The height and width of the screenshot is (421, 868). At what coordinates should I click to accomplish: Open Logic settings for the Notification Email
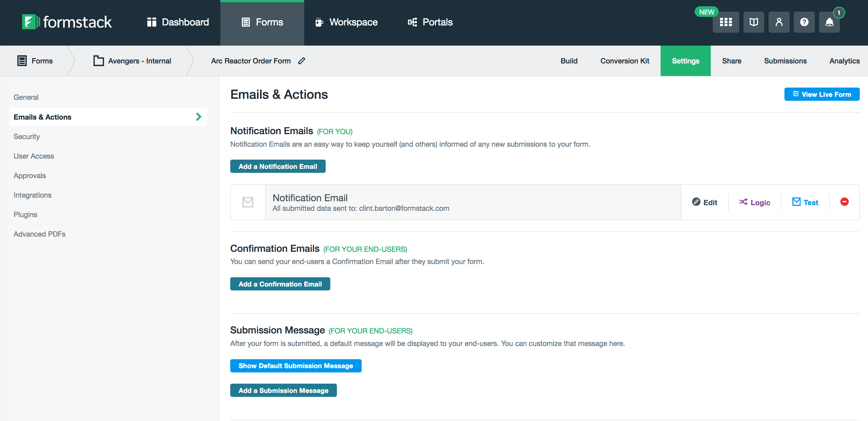[x=755, y=202]
